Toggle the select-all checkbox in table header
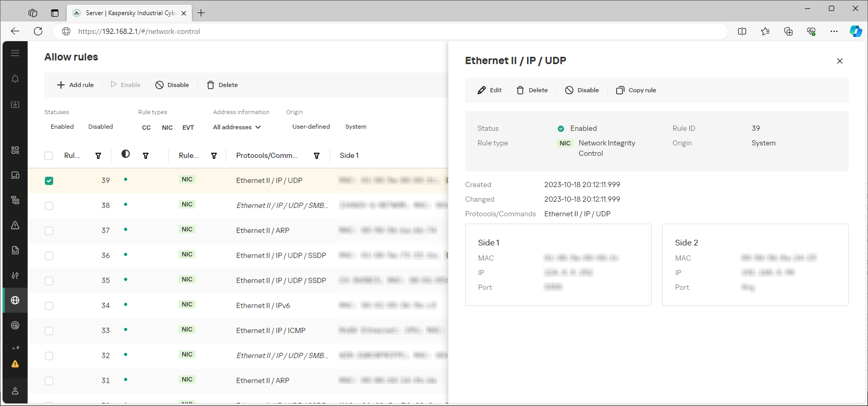The image size is (868, 406). 48,156
